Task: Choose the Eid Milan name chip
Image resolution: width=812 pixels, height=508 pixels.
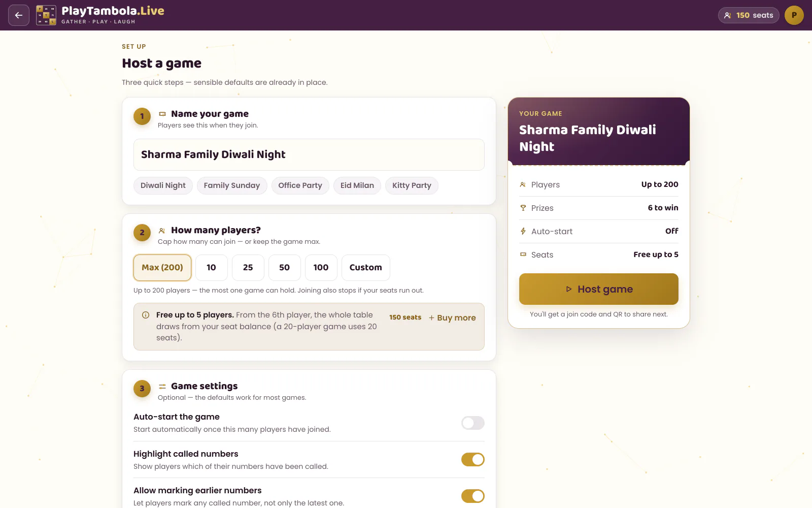Action: coord(357,185)
